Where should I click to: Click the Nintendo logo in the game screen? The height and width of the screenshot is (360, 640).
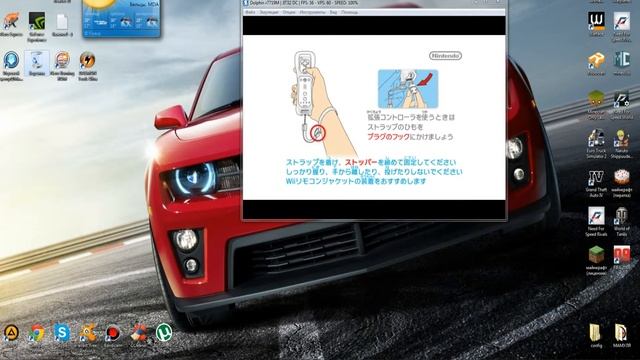(x=445, y=56)
